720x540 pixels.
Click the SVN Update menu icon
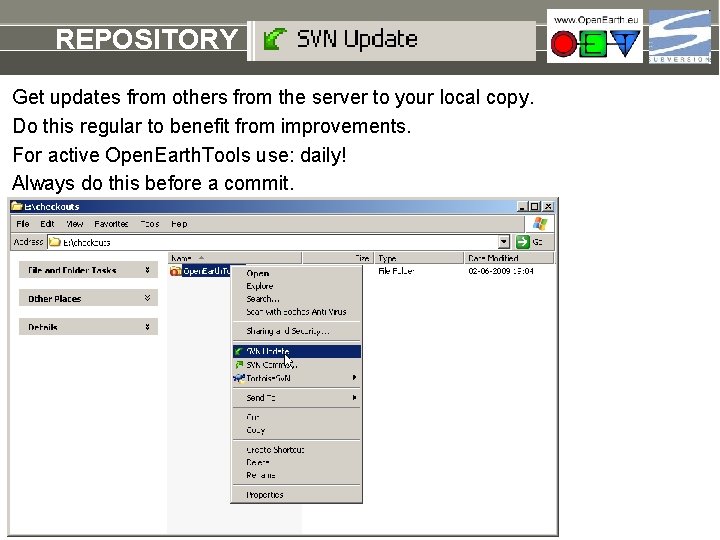(238, 351)
